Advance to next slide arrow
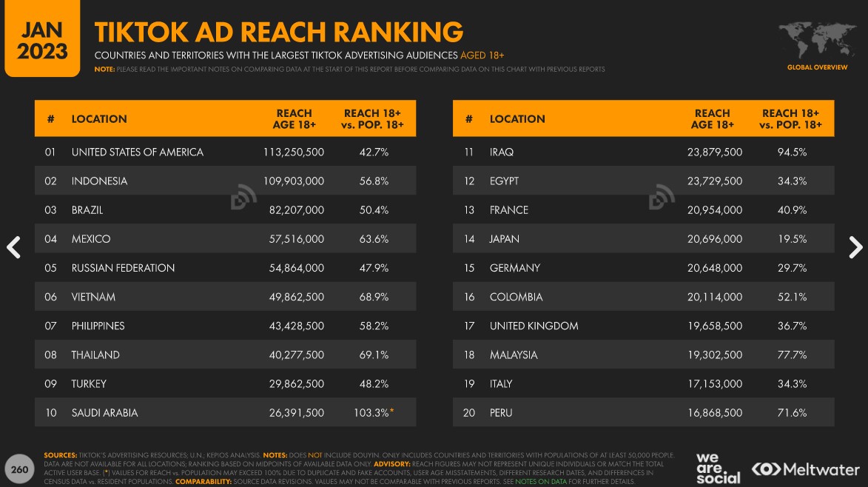The width and height of the screenshot is (868, 487). point(855,247)
